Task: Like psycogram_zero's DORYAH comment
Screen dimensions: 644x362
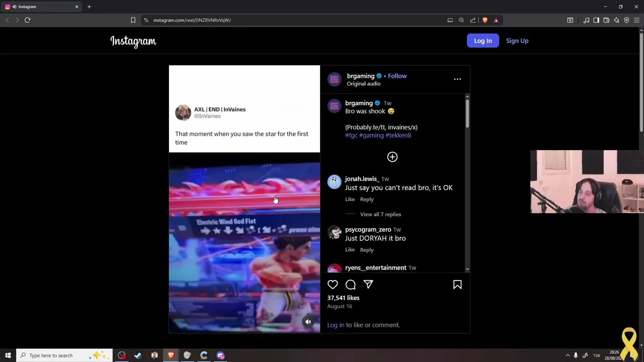Action: (350, 250)
